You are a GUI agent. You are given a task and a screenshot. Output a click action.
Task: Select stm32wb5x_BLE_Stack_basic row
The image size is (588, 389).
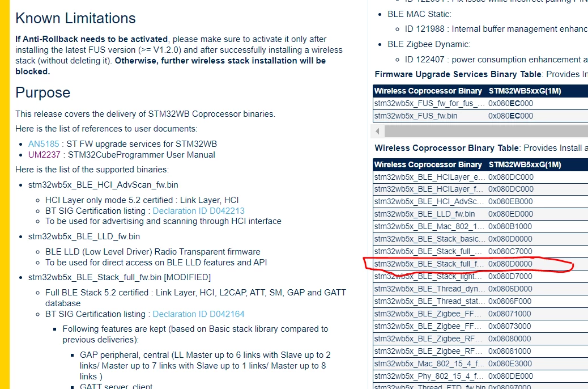tap(480, 239)
